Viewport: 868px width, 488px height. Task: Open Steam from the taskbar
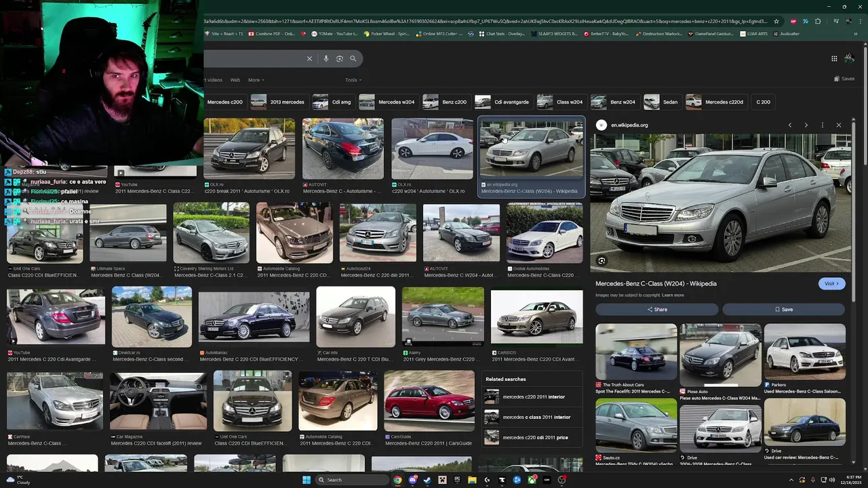point(427,480)
